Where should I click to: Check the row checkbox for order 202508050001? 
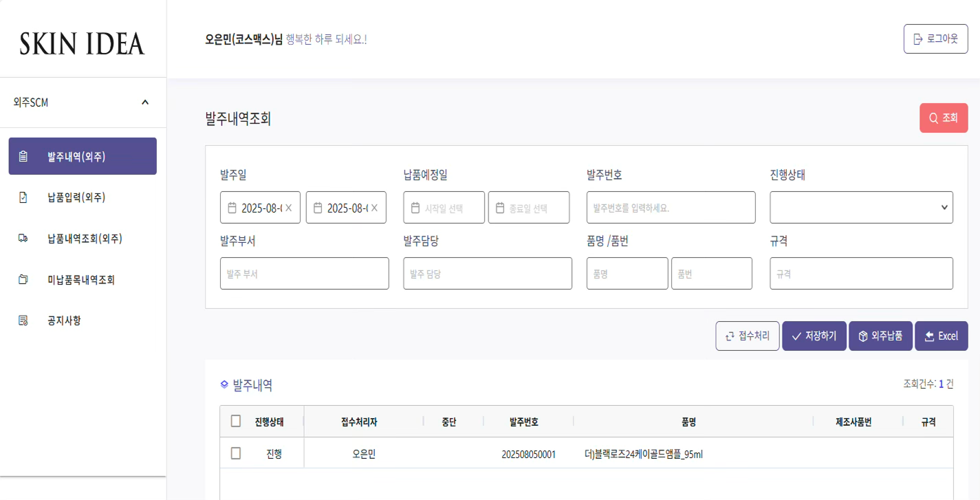(236, 453)
